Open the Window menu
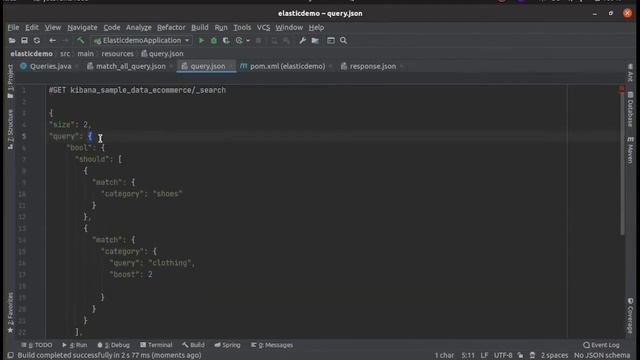This screenshot has width=640, height=360. [289, 27]
